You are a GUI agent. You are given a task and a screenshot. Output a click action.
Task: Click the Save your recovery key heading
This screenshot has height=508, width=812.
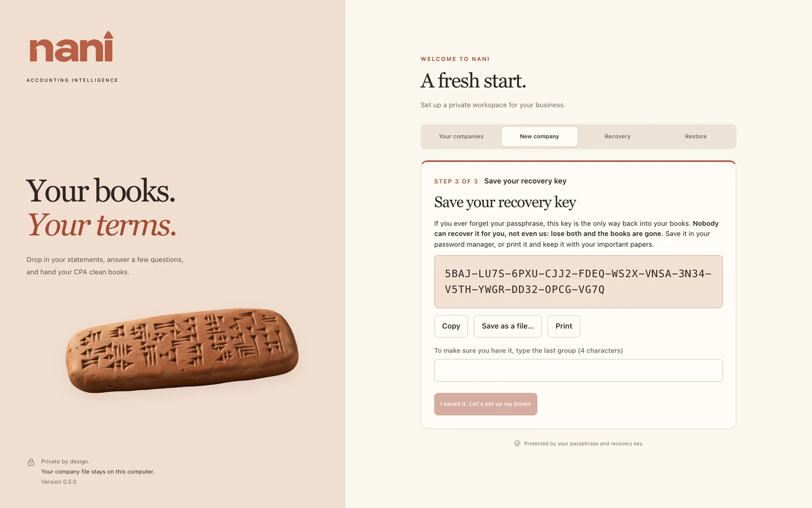[x=505, y=203]
